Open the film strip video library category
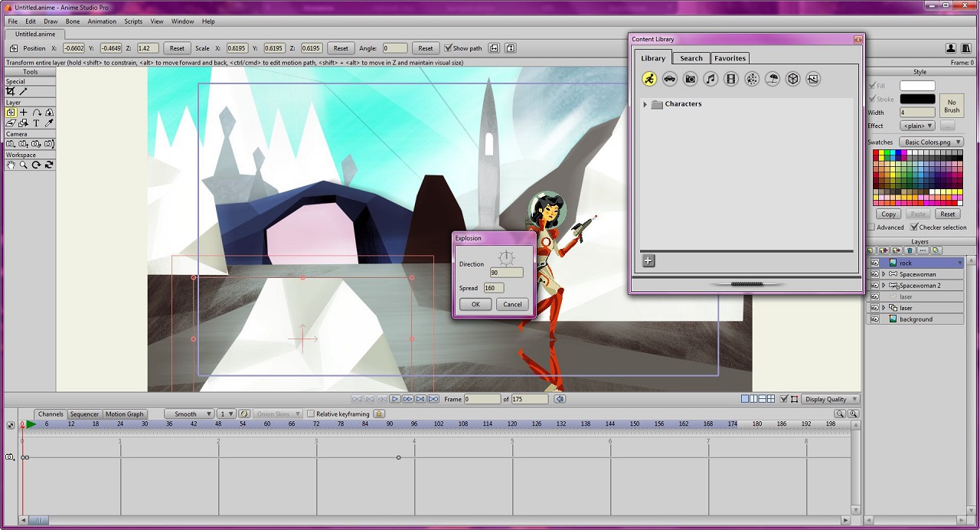The height and width of the screenshot is (530, 980). [x=731, y=79]
